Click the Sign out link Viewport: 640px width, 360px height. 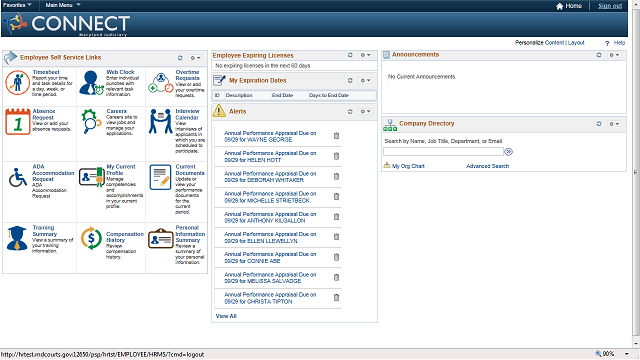(610, 6)
